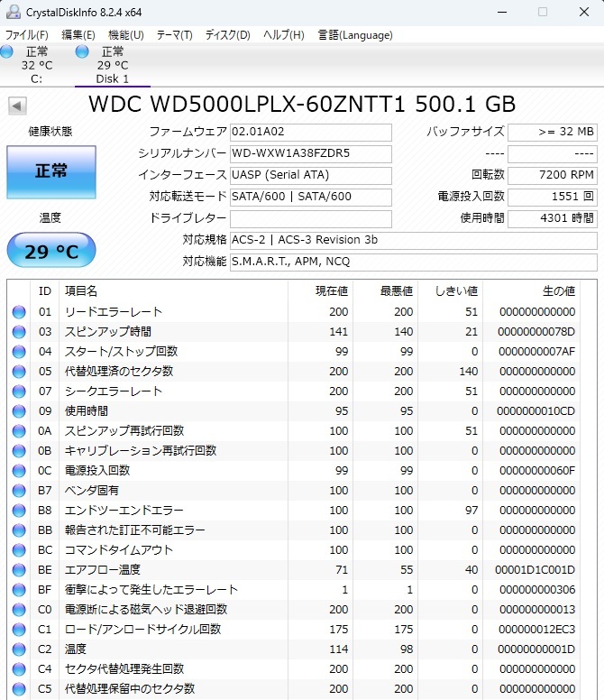Click the しきい値 column header
604x700 pixels.
point(450,291)
